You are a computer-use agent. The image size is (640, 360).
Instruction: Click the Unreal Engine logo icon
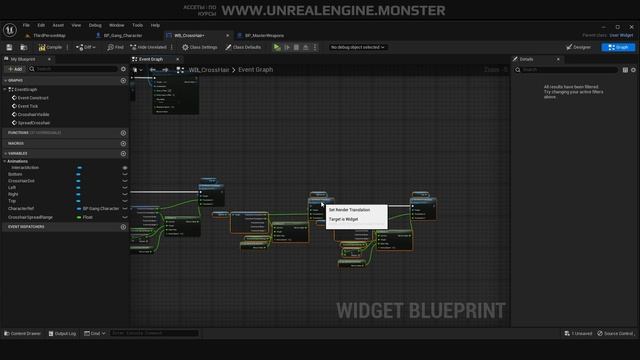point(9,30)
